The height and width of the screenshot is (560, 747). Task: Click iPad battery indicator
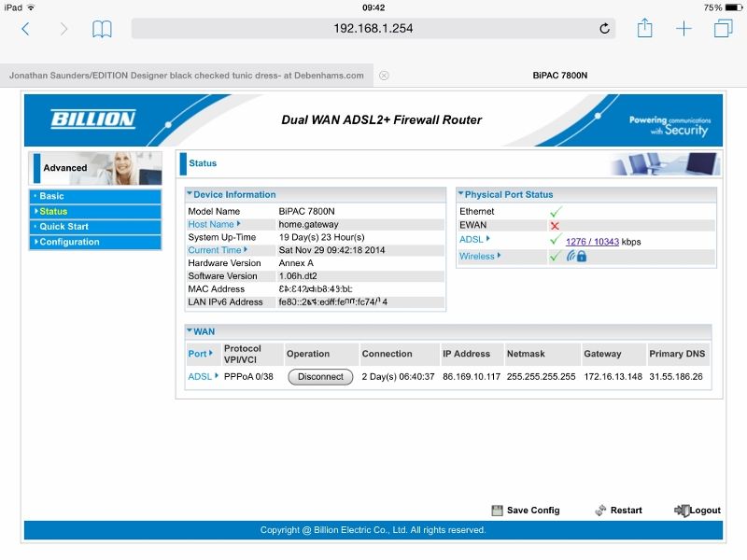[x=733, y=7]
